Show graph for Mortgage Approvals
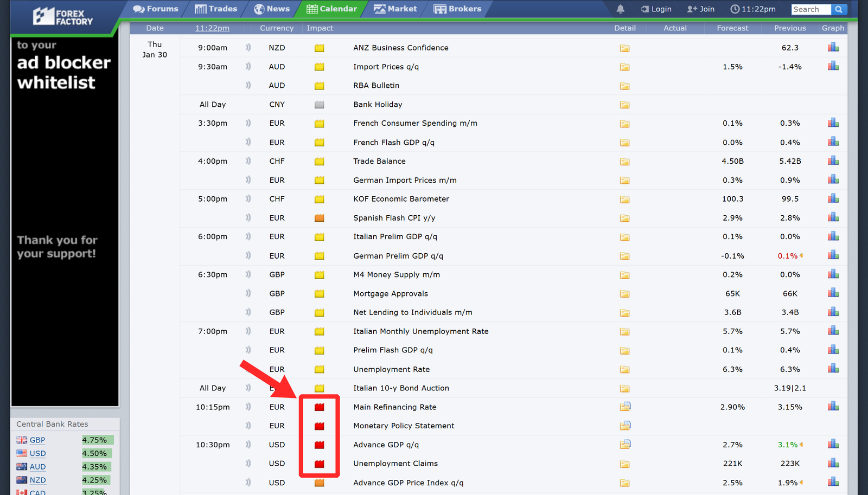The height and width of the screenshot is (495, 868). [x=833, y=293]
